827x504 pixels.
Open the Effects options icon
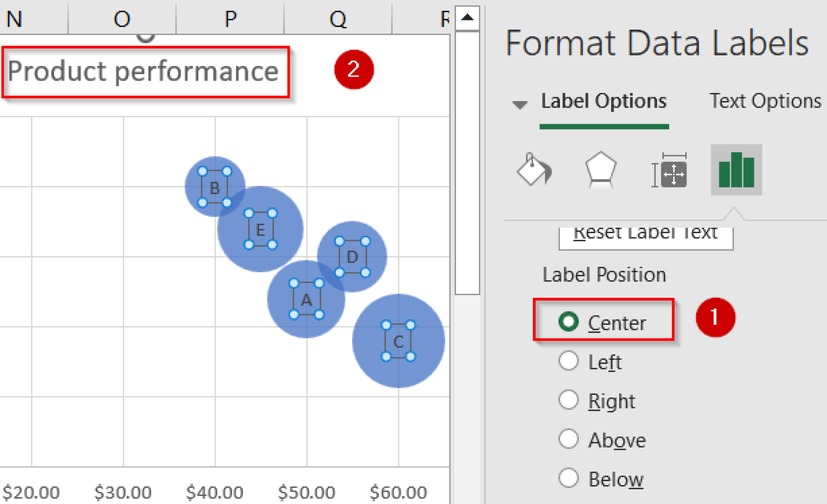(600, 170)
